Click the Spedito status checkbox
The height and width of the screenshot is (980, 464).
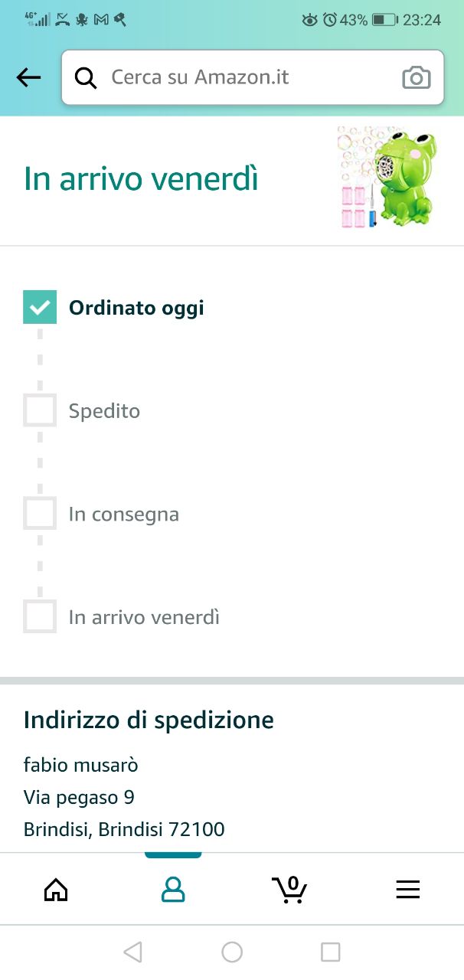click(40, 410)
